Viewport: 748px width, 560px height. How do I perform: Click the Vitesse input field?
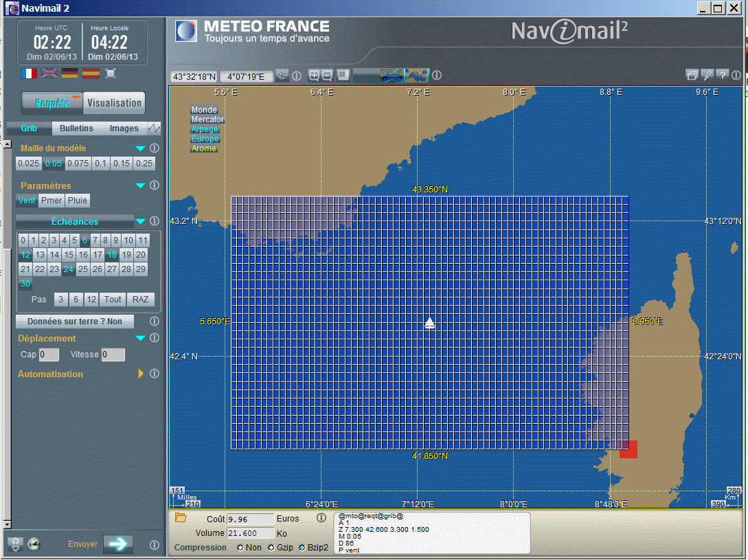[113, 355]
